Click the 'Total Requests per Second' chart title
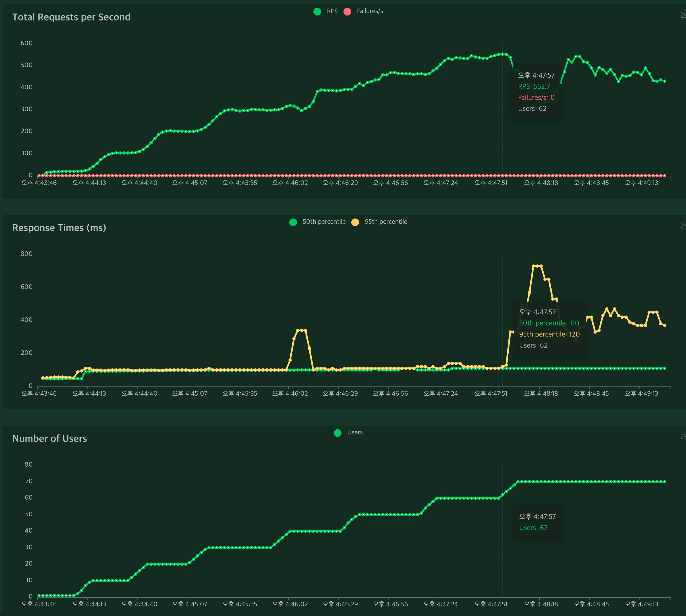686x616 pixels. (x=71, y=17)
